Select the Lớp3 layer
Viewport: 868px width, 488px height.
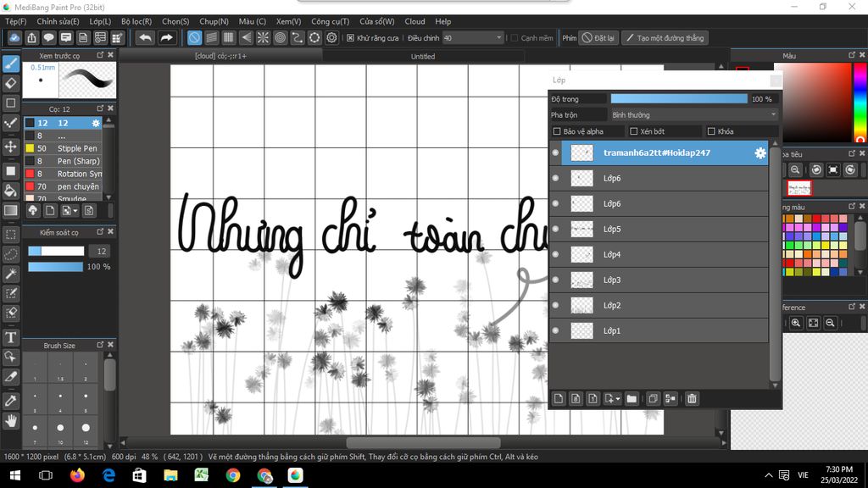pos(665,280)
